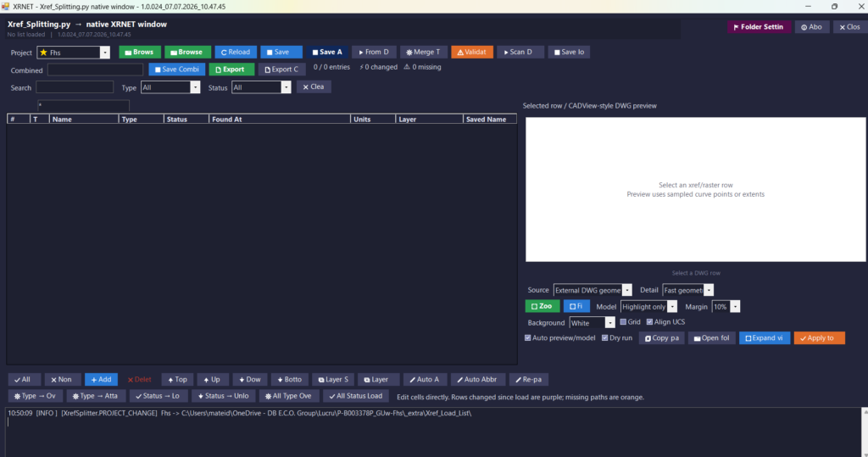Sort by the Found At column header

tap(280, 119)
